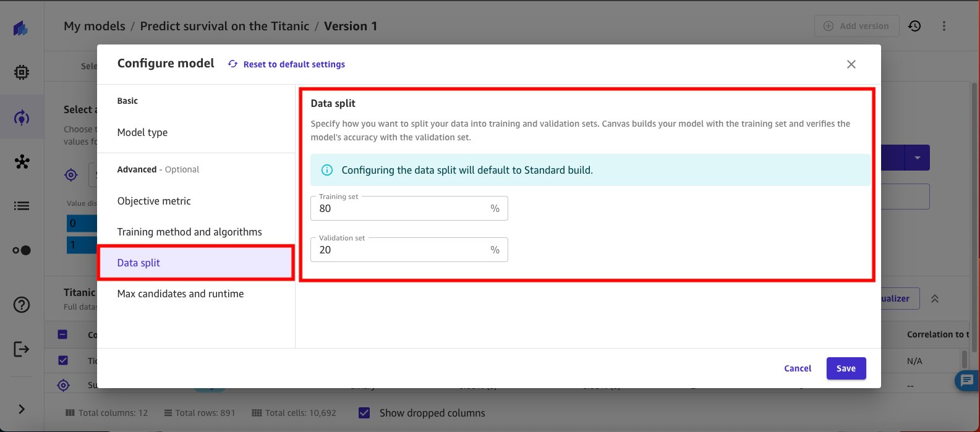
Task: Open Predict survival on the Titanic breadcrumb
Action: (224, 26)
